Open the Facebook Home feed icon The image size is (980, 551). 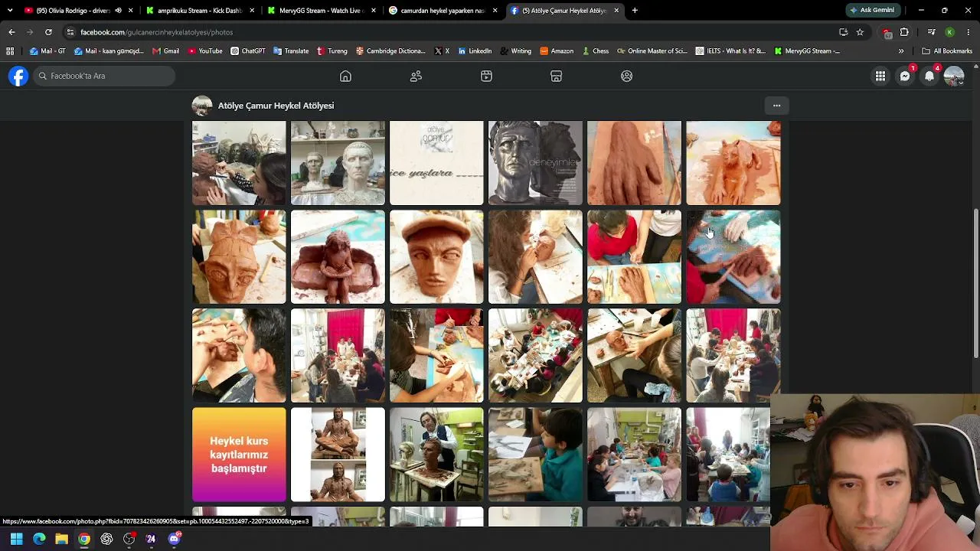[345, 76]
